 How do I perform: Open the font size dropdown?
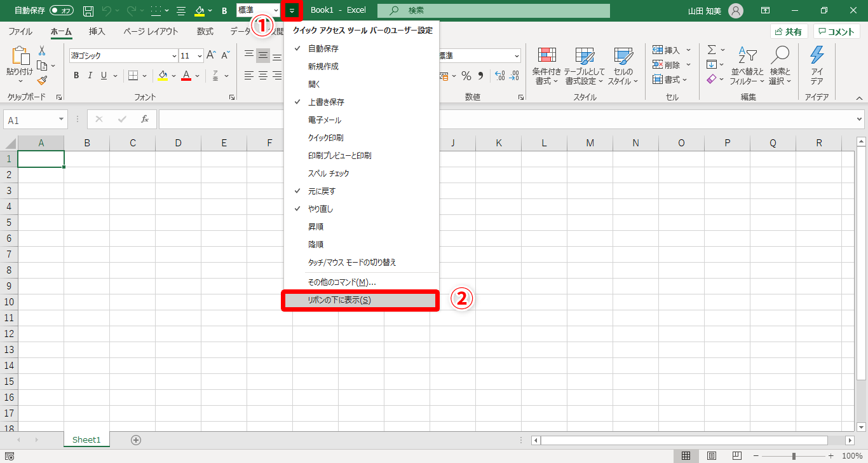[200, 56]
